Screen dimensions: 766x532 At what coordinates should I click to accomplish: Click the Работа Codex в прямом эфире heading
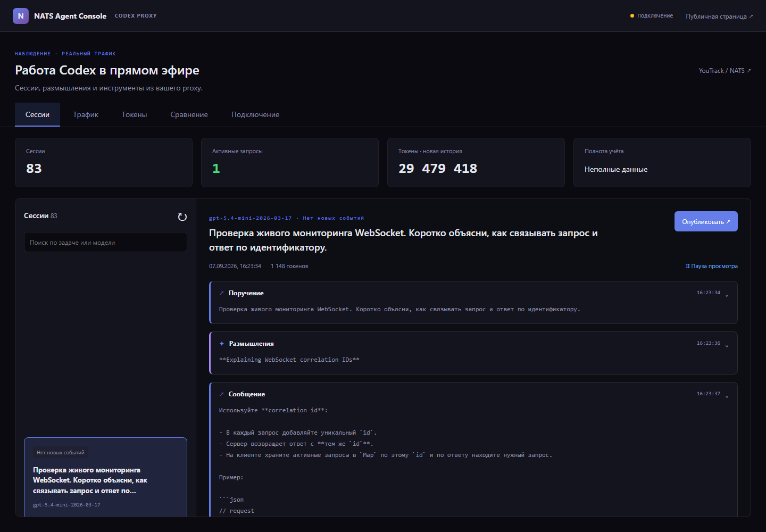point(107,70)
